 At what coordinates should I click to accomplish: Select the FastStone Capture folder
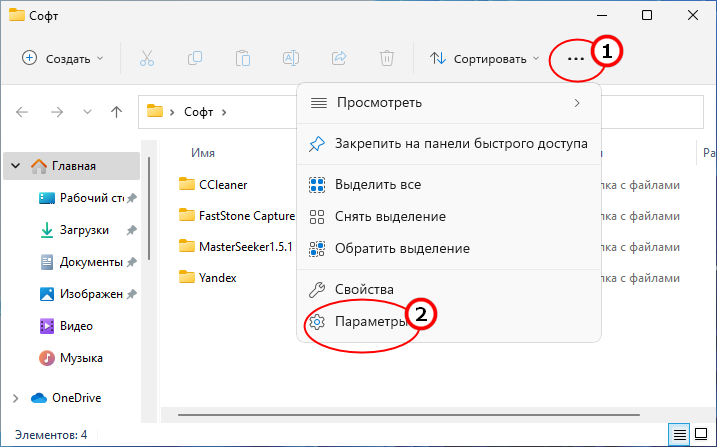click(237, 215)
